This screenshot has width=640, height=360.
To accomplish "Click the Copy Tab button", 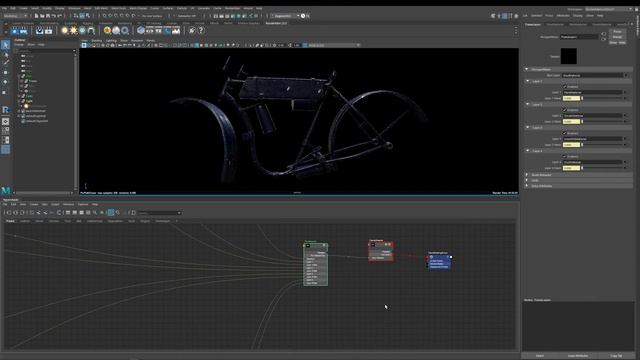I will [x=616, y=356].
